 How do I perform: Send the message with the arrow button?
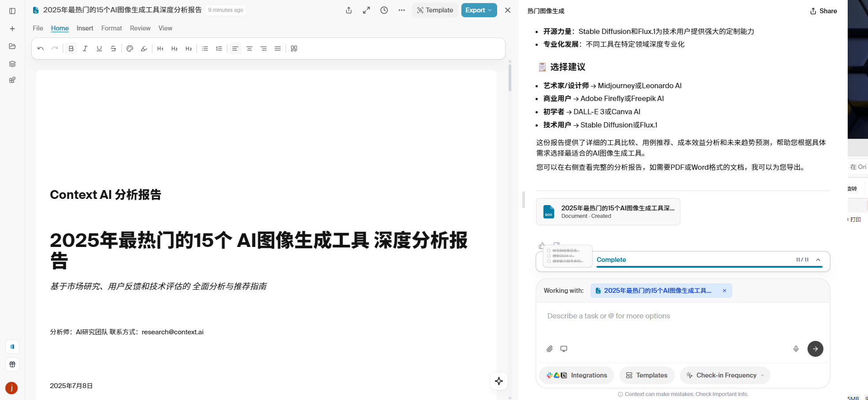pyautogui.click(x=815, y=349)
